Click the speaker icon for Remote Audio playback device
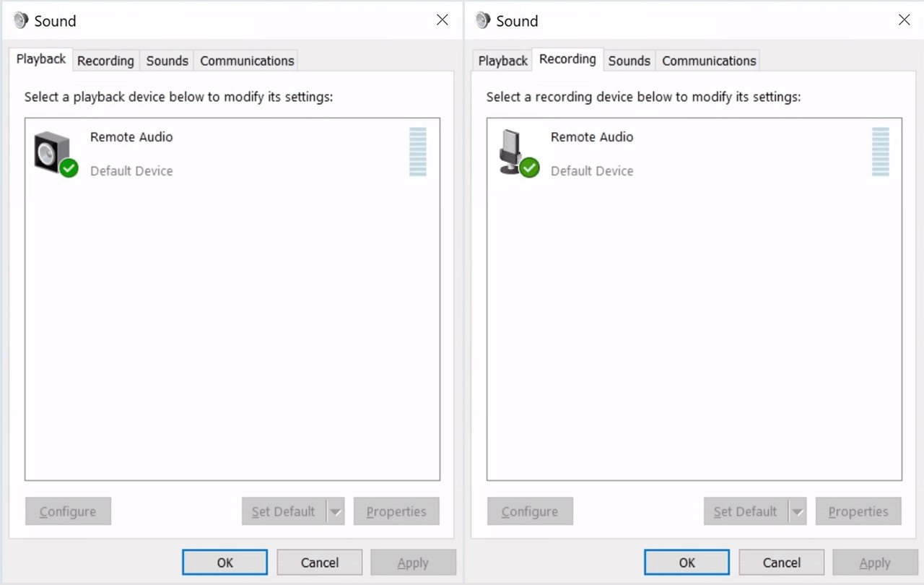This screenshot has width=924, height=585. [51, 151]
